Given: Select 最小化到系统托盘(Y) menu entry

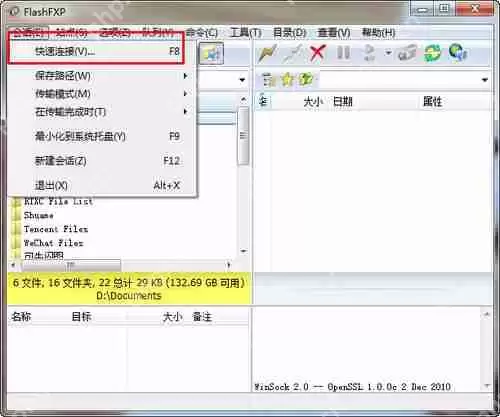Looking at the screenshot, I should coord(103,136).
